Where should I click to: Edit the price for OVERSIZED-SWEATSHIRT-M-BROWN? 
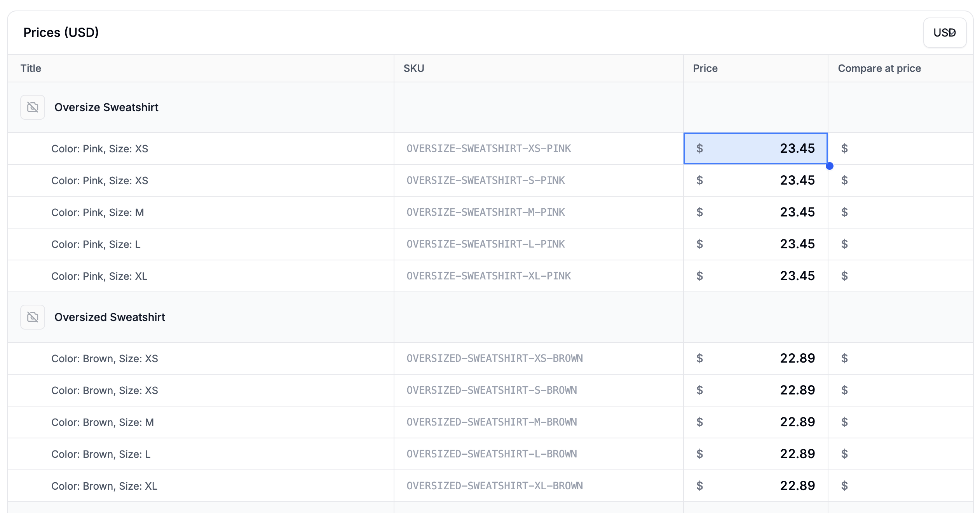[x=755, y=422]
